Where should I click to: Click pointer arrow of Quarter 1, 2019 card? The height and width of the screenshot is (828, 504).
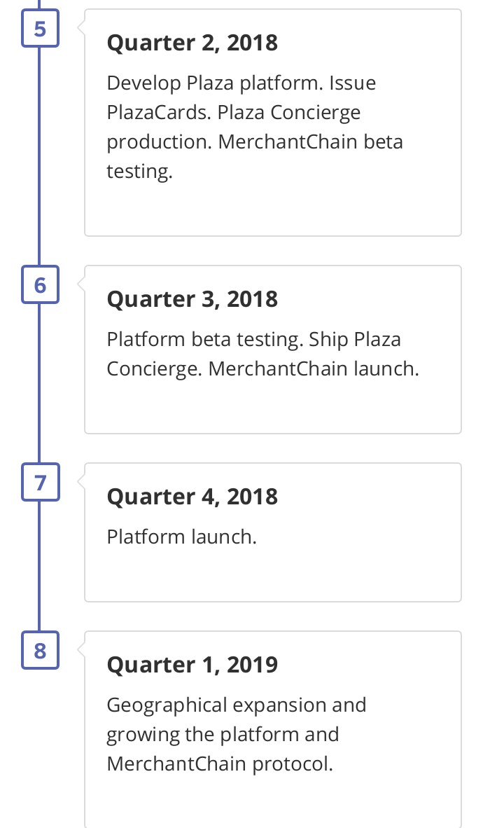(x=81, y=649)
